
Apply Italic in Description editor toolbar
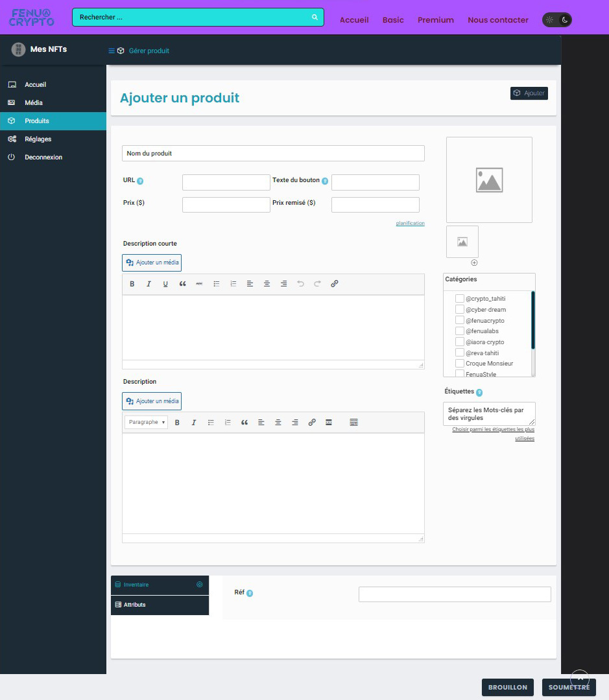(x=194, y=423)
